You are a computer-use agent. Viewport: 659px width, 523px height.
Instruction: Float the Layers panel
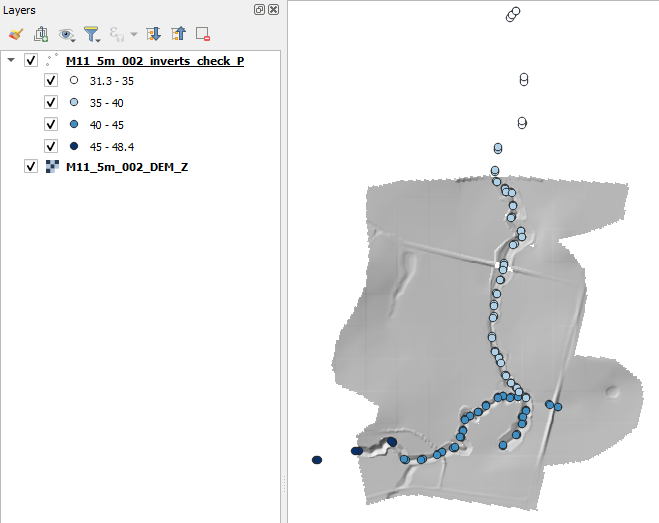260,9
